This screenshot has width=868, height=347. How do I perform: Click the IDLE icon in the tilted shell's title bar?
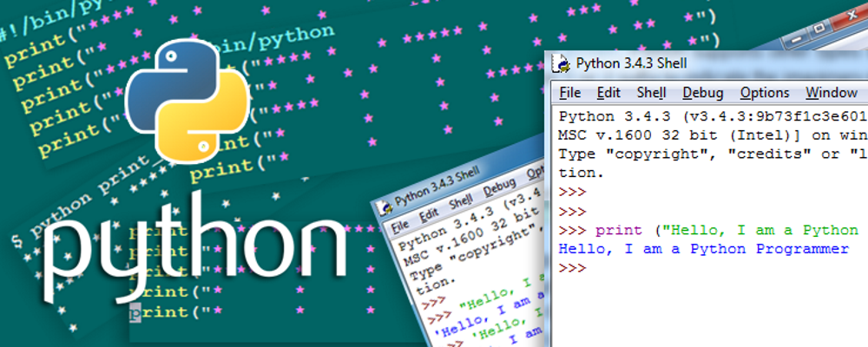pyautogui.click(x=383, y=206)
